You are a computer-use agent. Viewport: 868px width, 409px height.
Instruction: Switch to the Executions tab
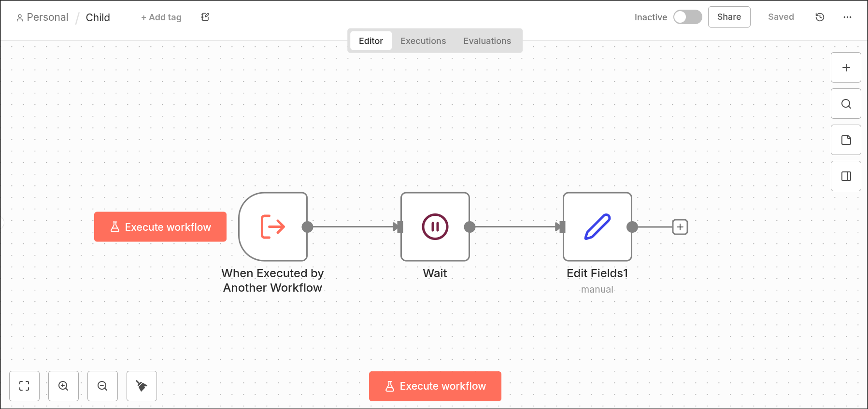coord(423,41)
